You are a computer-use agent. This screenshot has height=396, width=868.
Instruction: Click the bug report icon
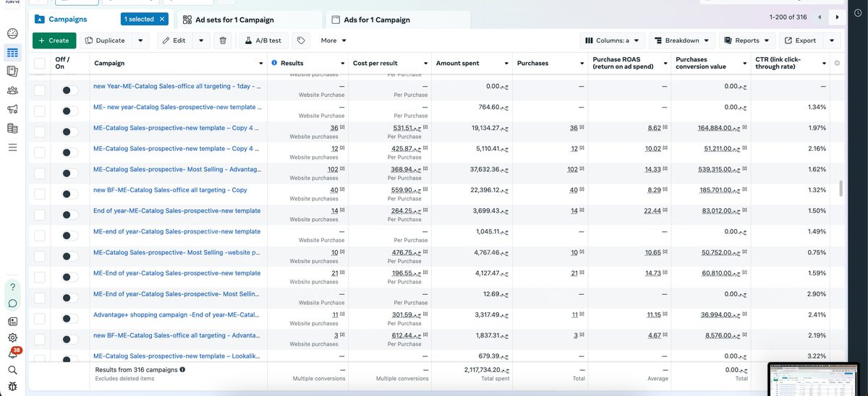(12, 387)
